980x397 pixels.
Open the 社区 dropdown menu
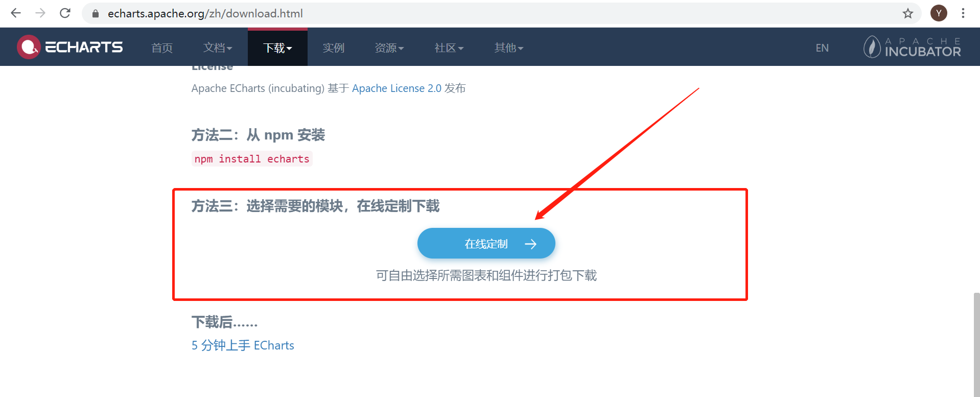click(449, 48)
